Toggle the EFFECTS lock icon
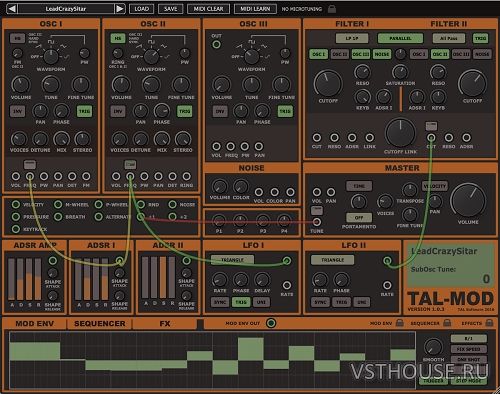This screenshot has height=394, width=500. (489, 323)
